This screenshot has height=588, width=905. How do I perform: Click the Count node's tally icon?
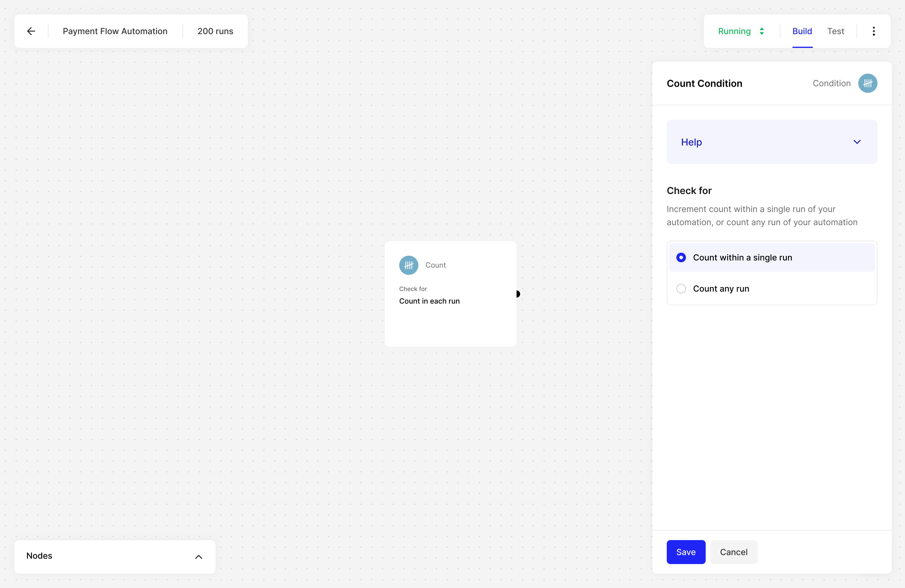click(x=409, y=265)
